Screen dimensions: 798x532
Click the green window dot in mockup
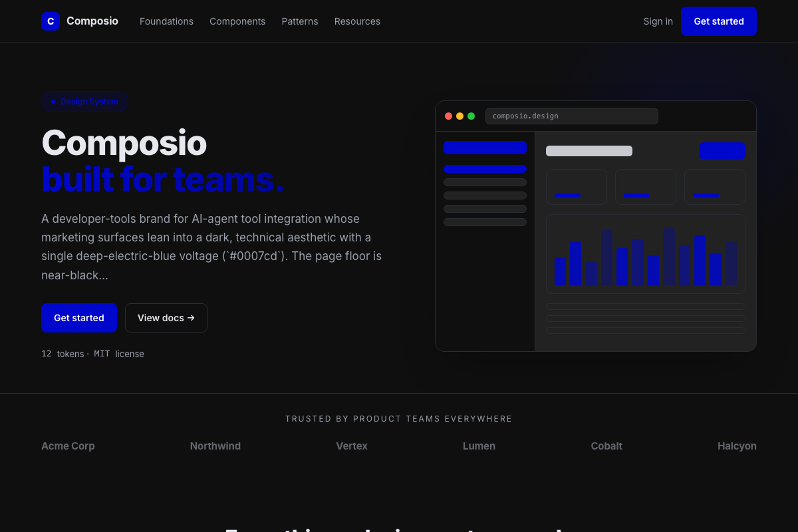471,116
